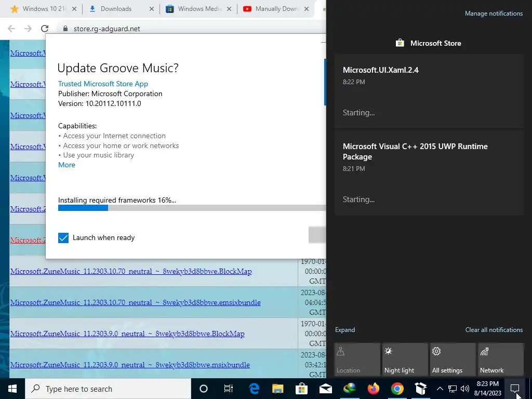The image size is (532, 399).
Task: Click the installation progress bar
Action: pyautogui.click(x=192, y=208)
